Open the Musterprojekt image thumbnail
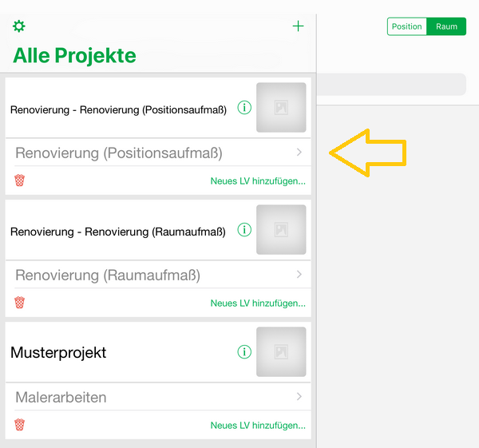 [281, 352]
